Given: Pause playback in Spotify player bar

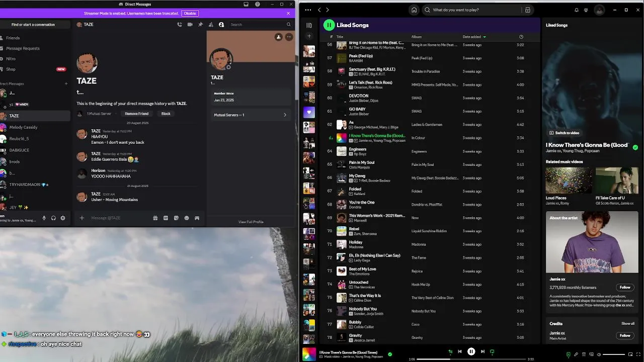Looking at the screenshot, I should 471,351.
